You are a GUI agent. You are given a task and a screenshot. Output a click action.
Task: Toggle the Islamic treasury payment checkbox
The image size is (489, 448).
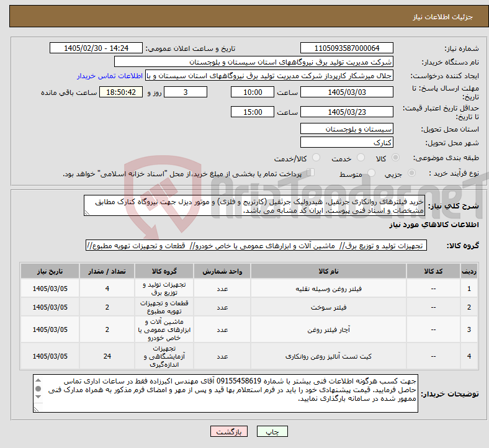pos(311,172)
